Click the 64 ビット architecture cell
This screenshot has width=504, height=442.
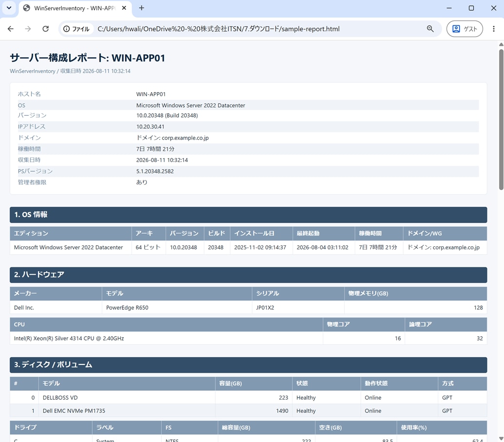pyautogui.click(x=148, y=247)
